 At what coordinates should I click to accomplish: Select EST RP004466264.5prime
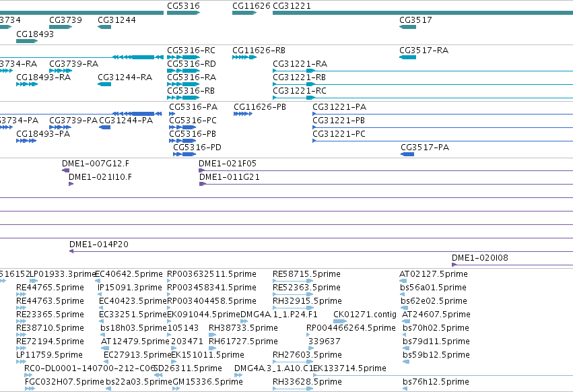coord(351,328)
